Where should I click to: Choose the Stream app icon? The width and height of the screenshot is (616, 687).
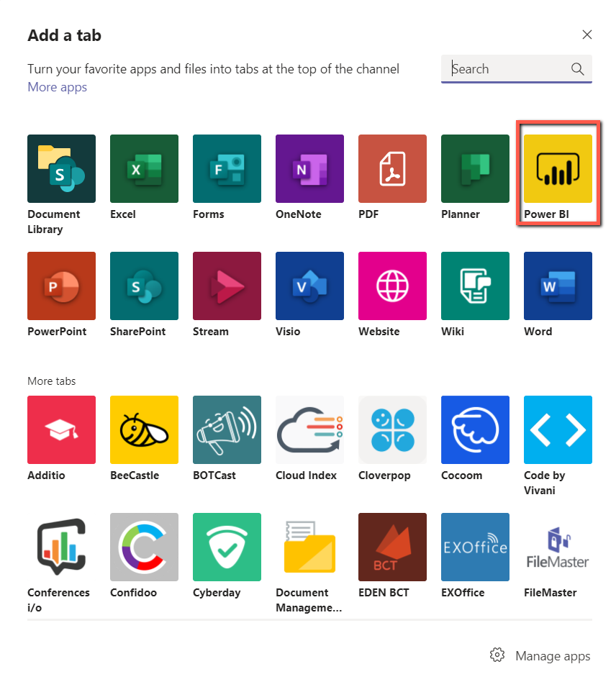point(227,286)
